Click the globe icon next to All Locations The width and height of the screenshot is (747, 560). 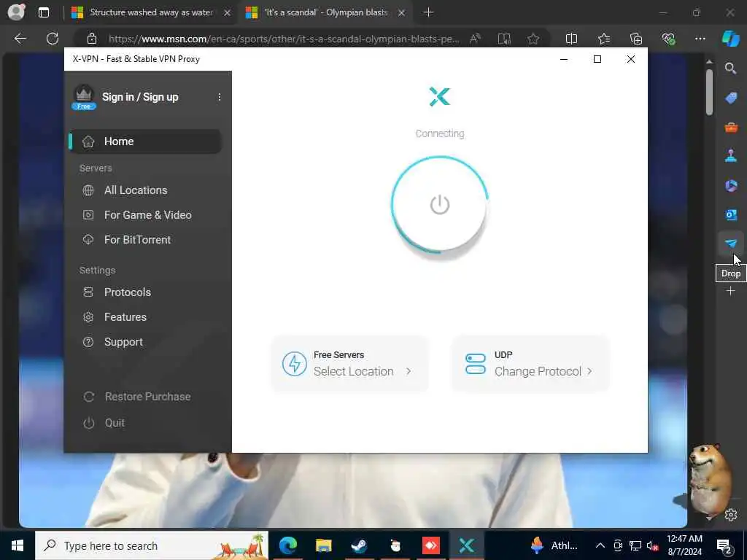click(88, 190)
